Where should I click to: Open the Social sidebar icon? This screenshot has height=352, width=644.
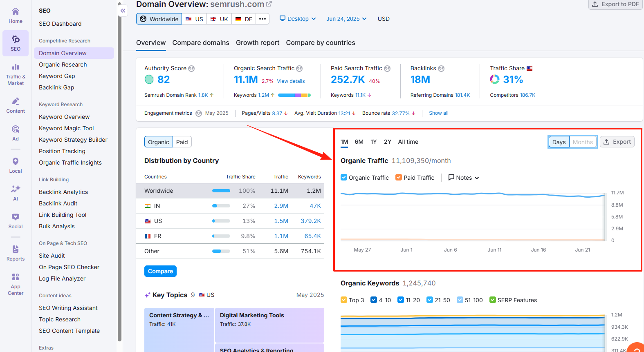coord(16,217)
